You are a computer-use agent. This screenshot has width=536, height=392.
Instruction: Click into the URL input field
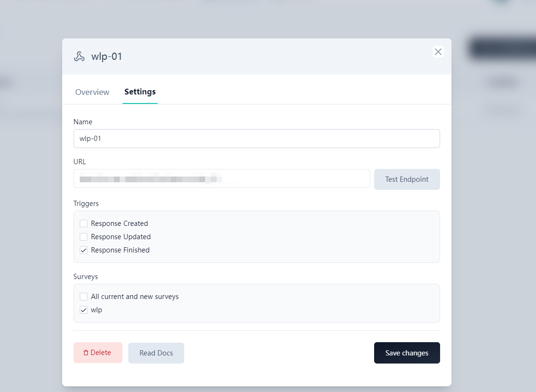click(x=222, y=178)
